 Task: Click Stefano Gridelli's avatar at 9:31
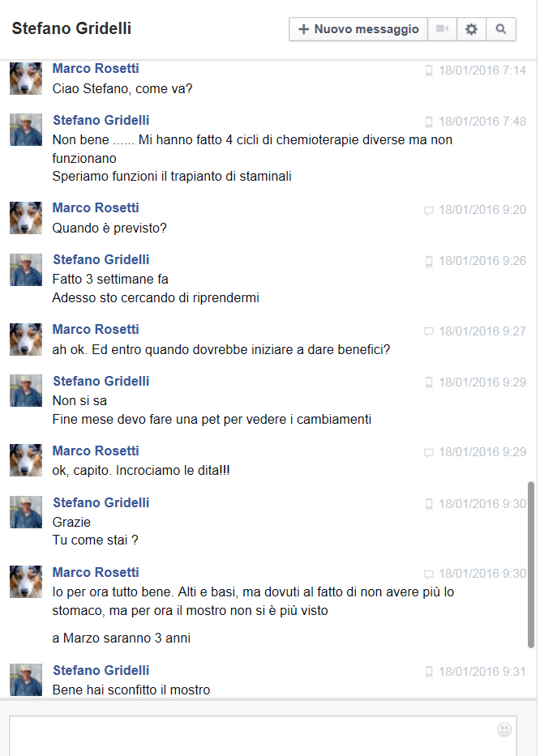26,680
